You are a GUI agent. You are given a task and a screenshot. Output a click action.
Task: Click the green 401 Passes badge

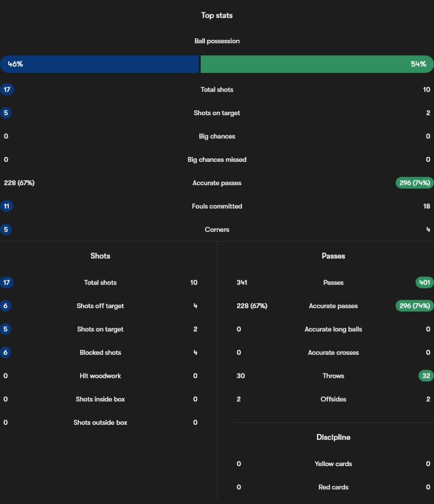coord(424,283)
